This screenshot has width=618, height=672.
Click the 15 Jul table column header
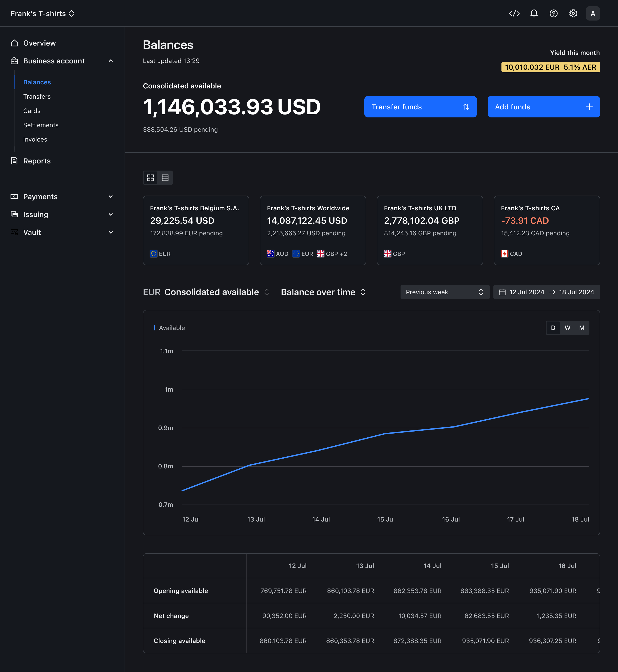[500, 566]
